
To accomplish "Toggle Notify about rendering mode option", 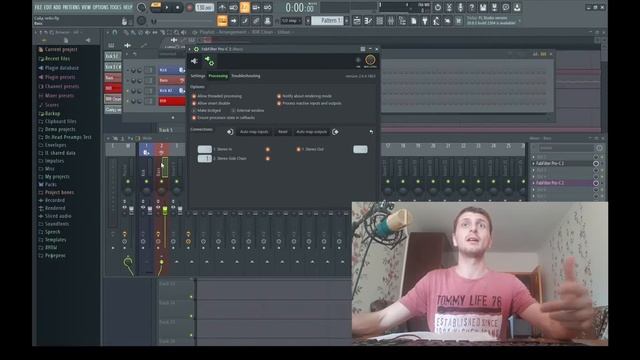I will pos(279,96).
